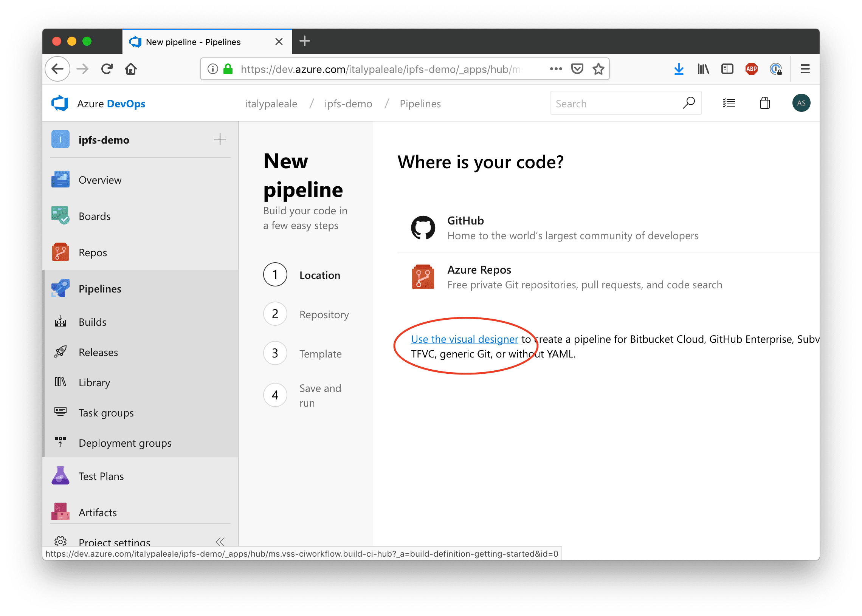
Task: Open a new browser tab
Action: pyautogui.click(x=305, y=41)
